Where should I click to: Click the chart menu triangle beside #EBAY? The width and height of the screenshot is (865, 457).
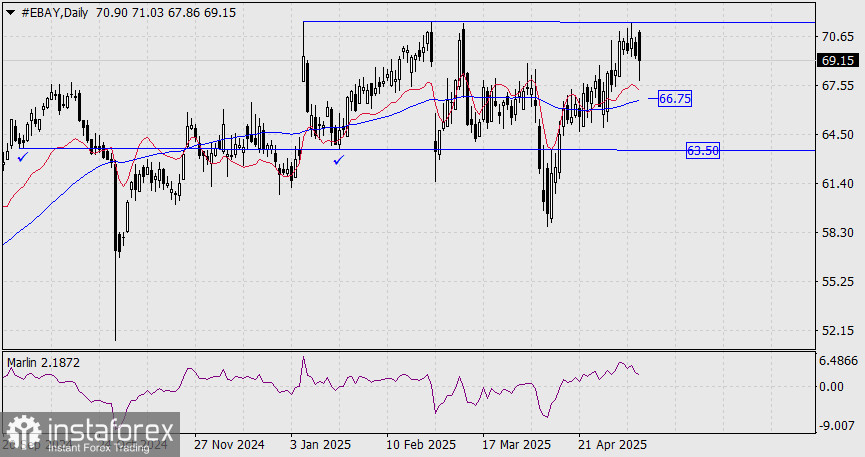(10, 12)
